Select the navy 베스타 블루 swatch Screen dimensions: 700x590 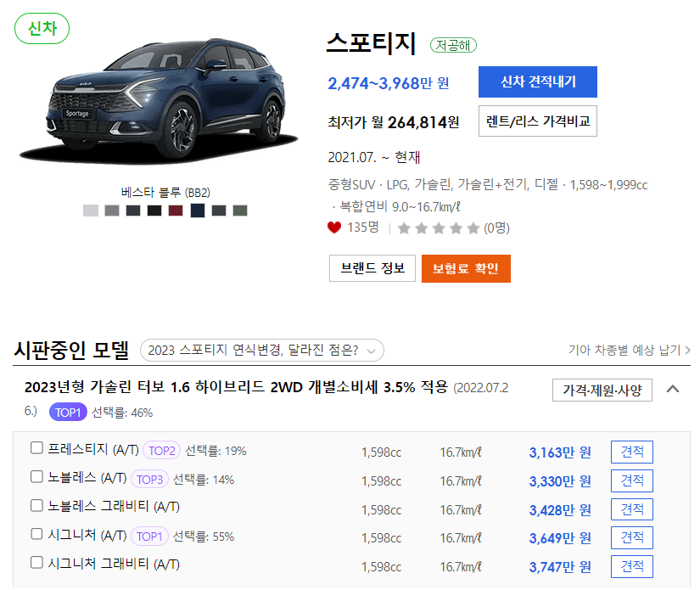[x=198, y=211]
